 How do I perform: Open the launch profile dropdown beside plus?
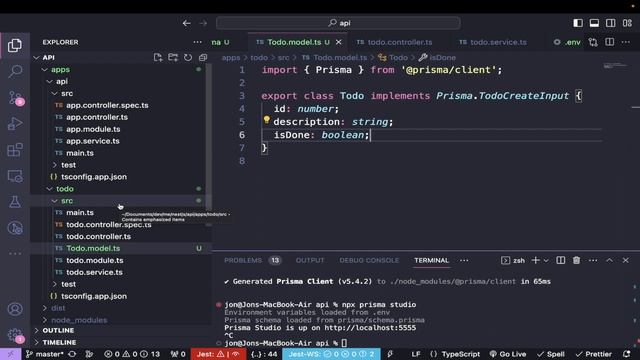point(546,260)
